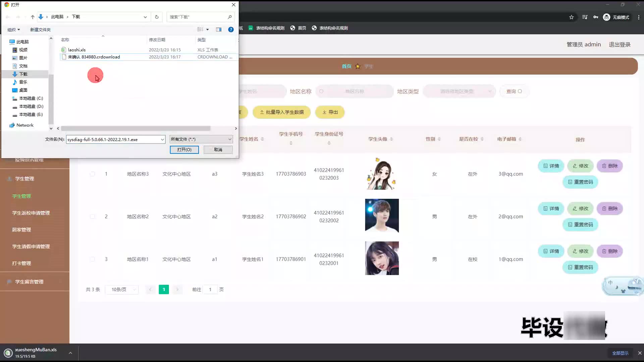The height and width of the screenshot is (362, 644).
Task: Open 学生请假申请管理 sidebar item
Action: point(31,246)
